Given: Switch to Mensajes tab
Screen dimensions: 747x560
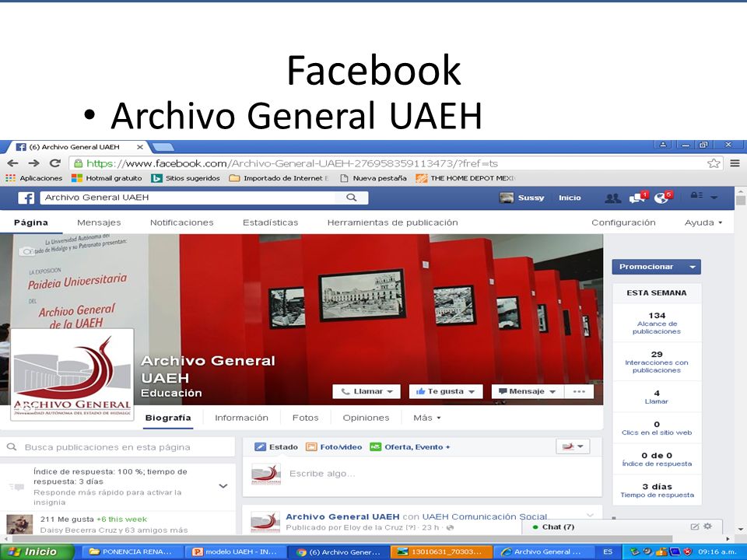Looking at the screenshot, I should (x=99, y=222).
